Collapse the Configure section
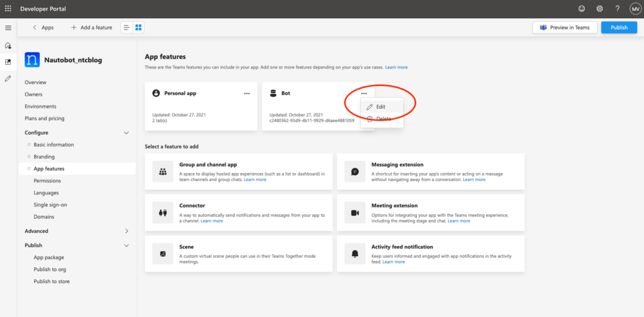 tap(126, 133)
